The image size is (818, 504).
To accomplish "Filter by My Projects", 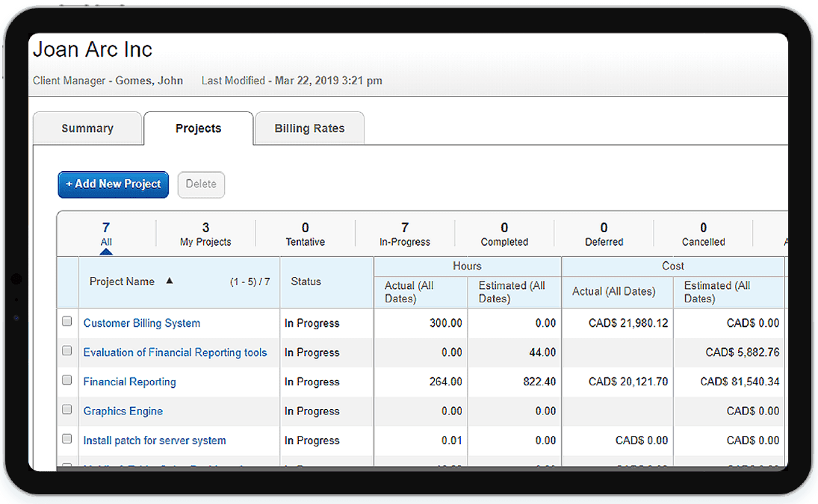I will tap(205, 234).
